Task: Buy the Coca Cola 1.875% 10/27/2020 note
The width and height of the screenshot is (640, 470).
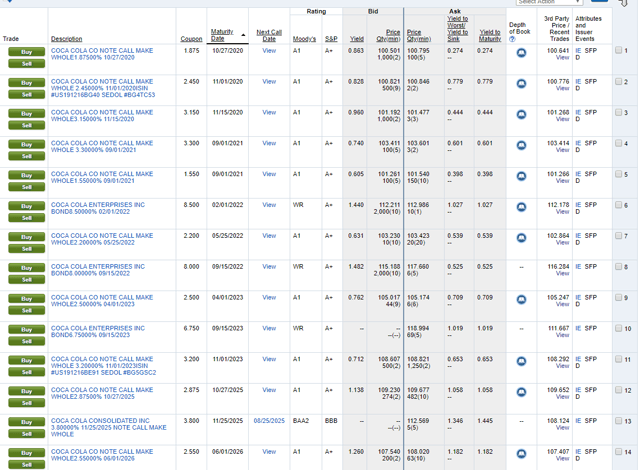Action: click(27, 52)
